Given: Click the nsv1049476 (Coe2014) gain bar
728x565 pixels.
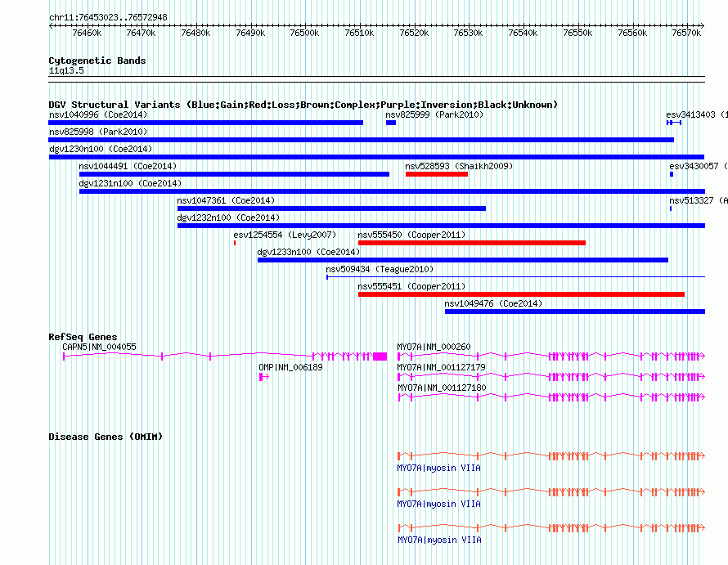Looking at the screenshot, I should click(x=575, y=312).
